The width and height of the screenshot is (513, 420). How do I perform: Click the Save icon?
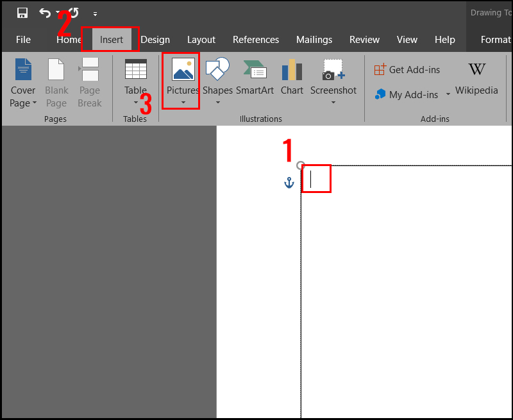click(21, 12)
